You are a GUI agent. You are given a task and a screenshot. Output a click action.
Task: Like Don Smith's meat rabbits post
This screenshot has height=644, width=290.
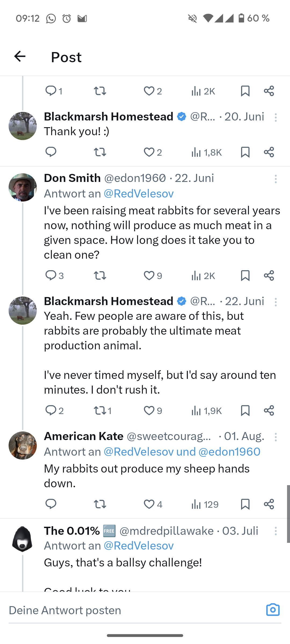(x=149, y=276)
